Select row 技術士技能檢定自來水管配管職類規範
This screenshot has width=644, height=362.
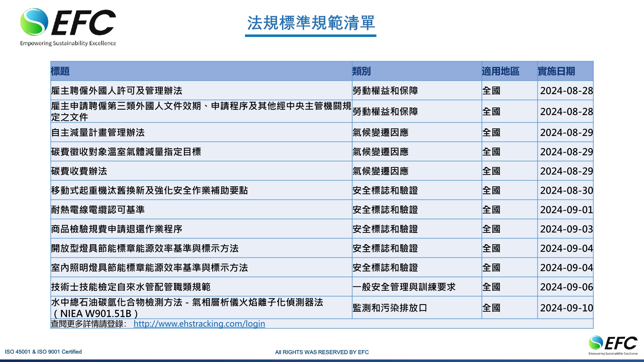tap(322, 287)
